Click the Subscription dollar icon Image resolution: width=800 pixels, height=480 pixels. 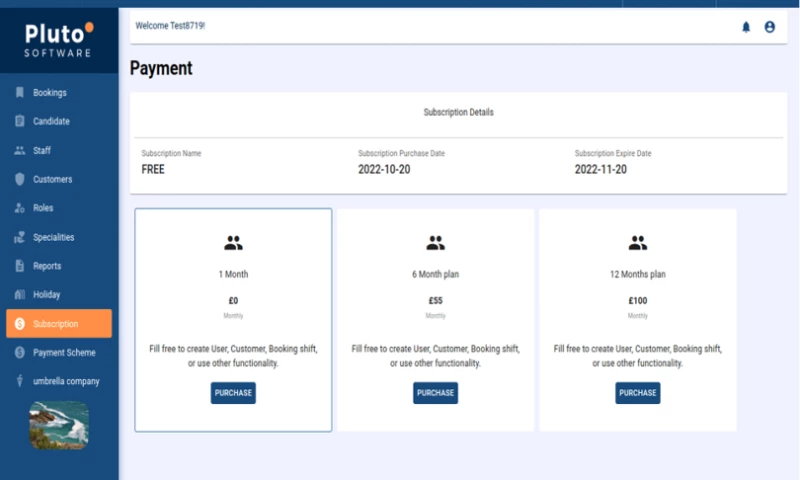tap(19, 323)
